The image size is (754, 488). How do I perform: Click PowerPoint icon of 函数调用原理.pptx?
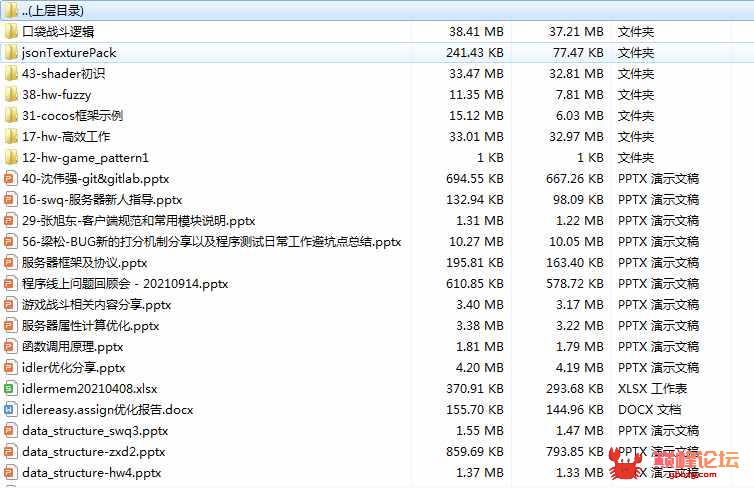[10, 347]
